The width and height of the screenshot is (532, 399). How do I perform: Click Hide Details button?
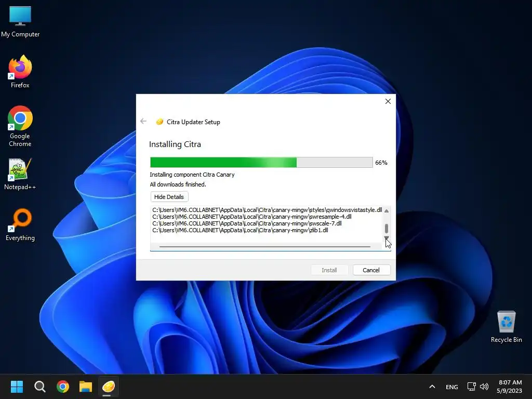point(169,197)
